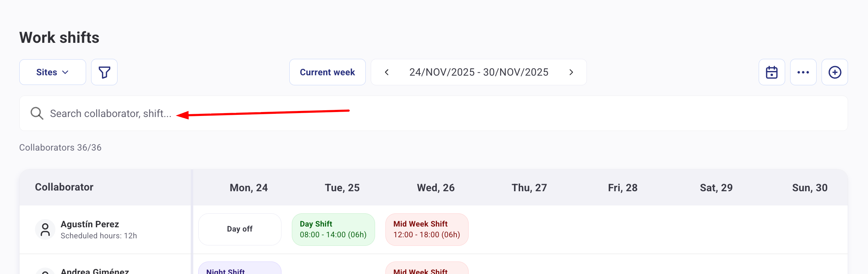Go to previous week arrow
Viewport: 868px width, 274px height.
tap(386, 72)
